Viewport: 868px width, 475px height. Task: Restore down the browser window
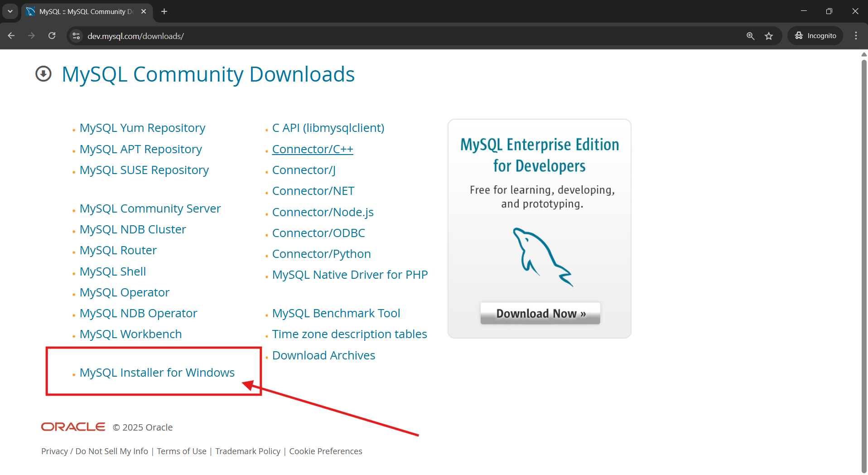[x=829, y=11]
